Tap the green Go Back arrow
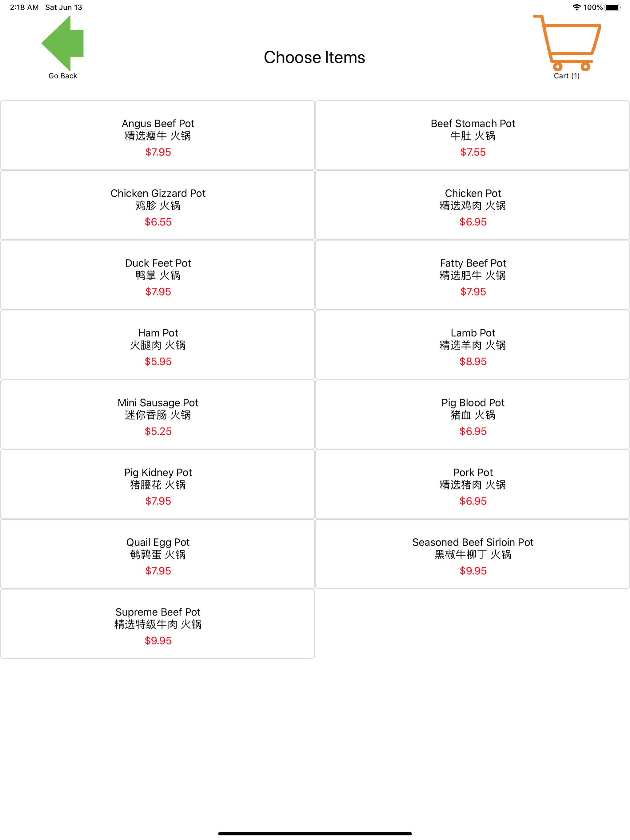Screen dimensions: 630x840 click(x=63, y=43)
